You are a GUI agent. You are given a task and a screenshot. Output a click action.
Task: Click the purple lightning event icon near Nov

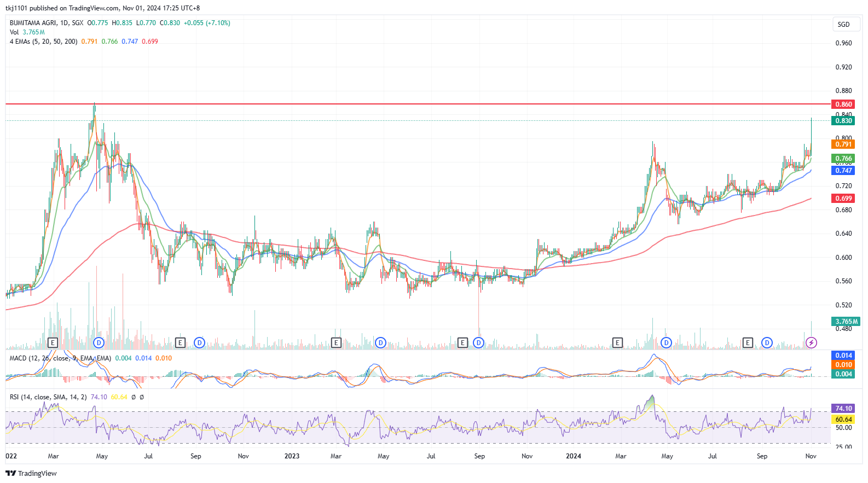click(x=811, y=343)
